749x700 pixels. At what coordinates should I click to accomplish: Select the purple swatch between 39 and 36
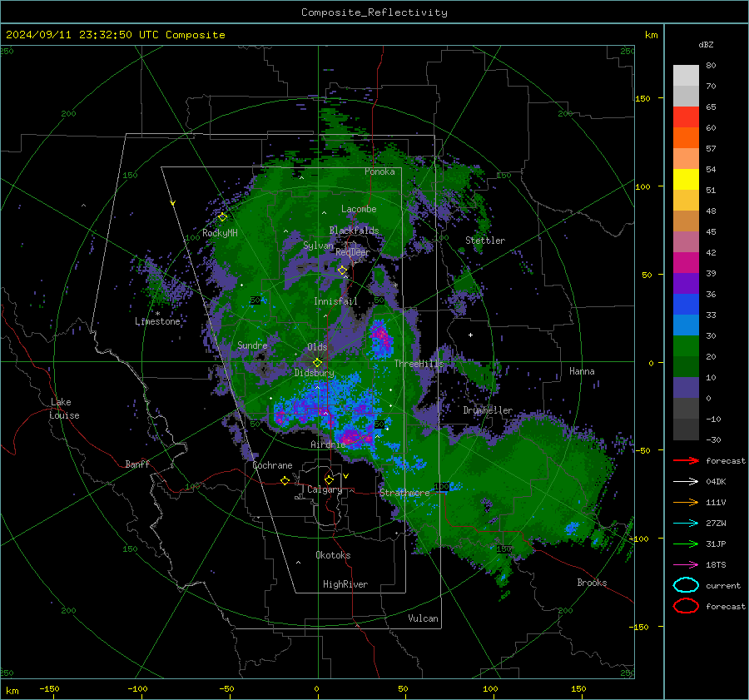coord(686,283)
